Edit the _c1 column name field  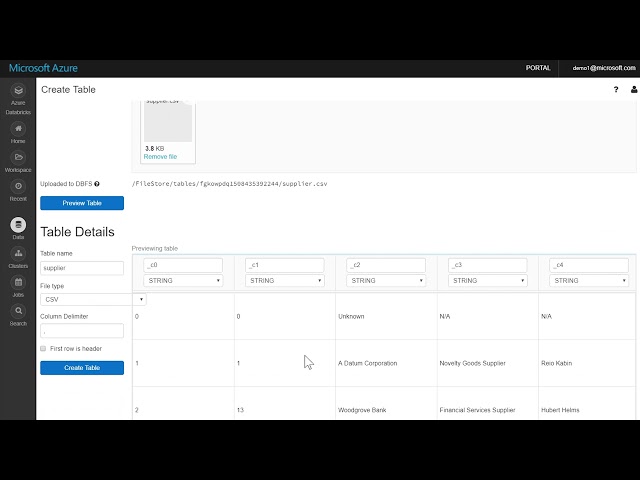(284, 265)
